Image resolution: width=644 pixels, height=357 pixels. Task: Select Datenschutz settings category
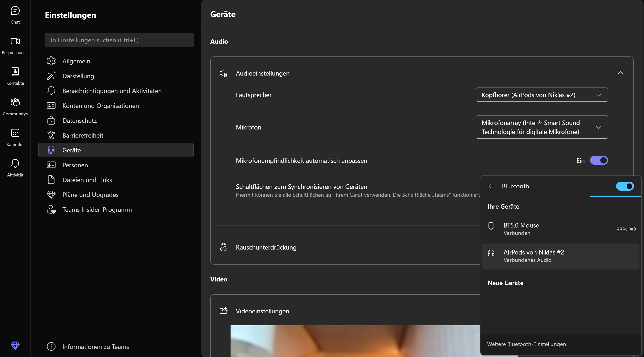(80, 120)
